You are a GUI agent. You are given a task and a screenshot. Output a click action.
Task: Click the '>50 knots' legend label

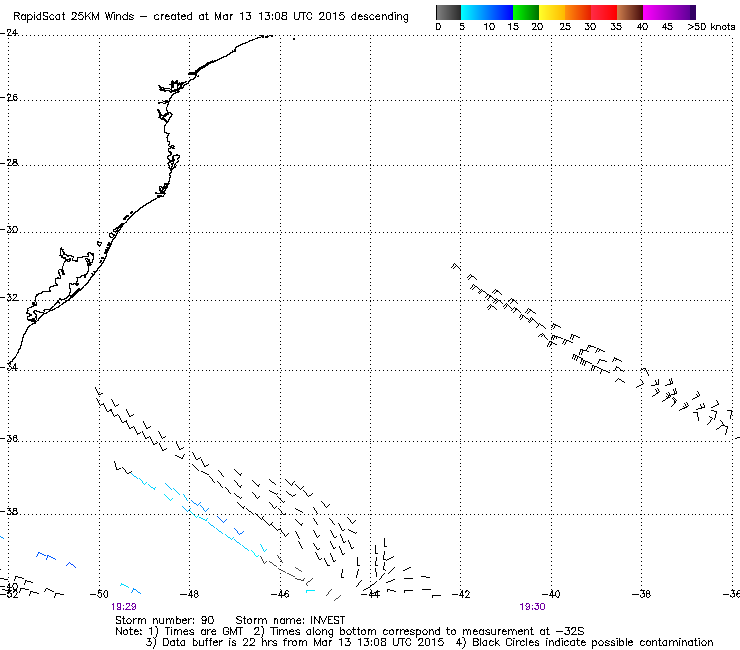pos(711,27)
